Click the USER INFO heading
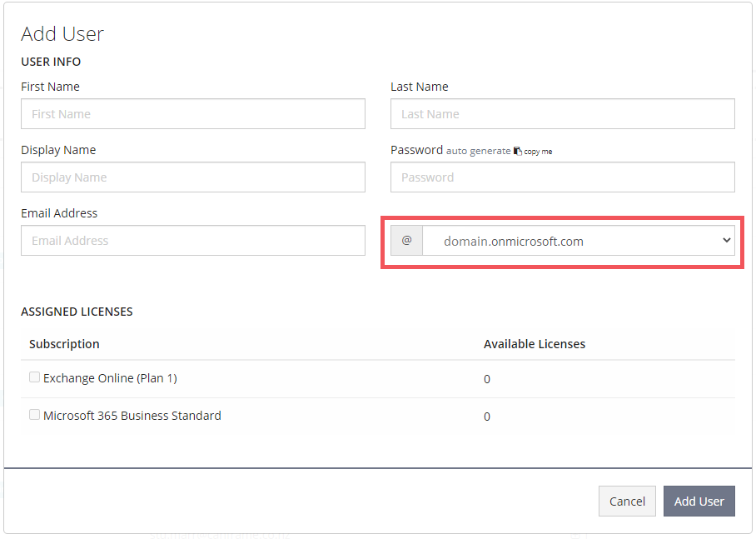The height and width of the screenshot is (539, 756). pos(51,62)
